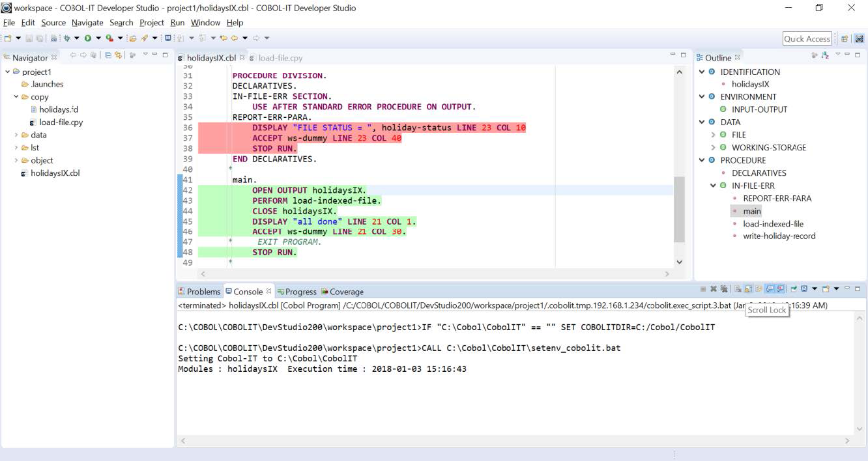Open the Navigate menu
868x461 pixels.
(87, 23)
